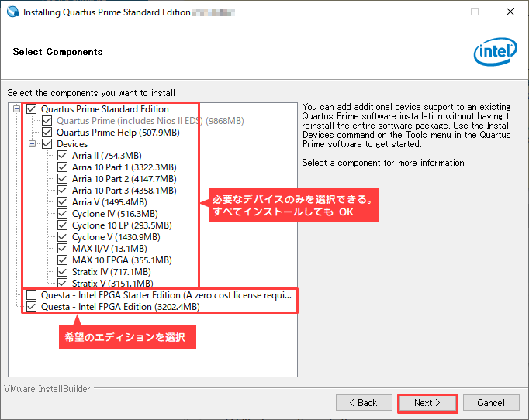The height and width of the screenshot is (420, 529).
Task: Toggle Stratix V checkbox
Action: [62, 283]
